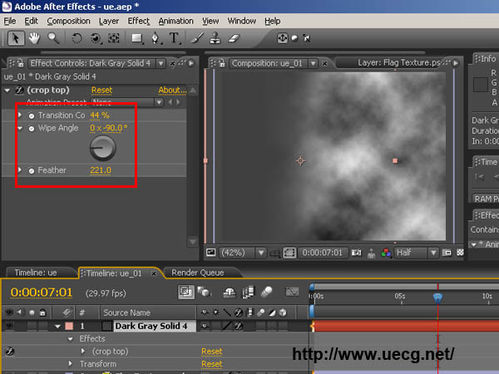Screen dimensions: 499x374
Task: Toggle Wipe Angle stopwatch keyframing
Action: tap(31, 128)
